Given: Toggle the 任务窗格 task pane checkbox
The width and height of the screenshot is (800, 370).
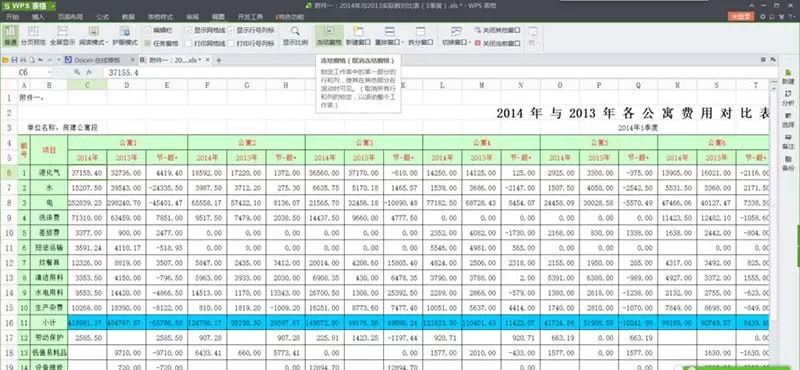Looking at the screenshot, I should pos(147,43).
